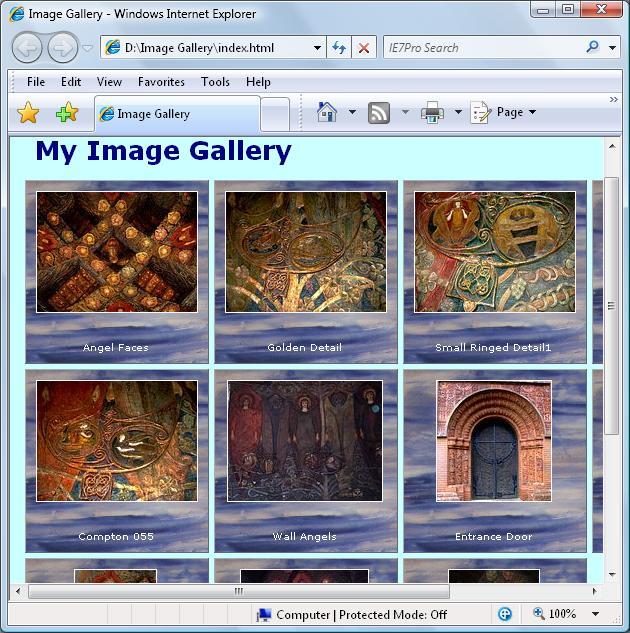Click the Small Ringed Detail1 caption
Image resolution: width=630 pixels, height=633 pixels.
(493, 348)
